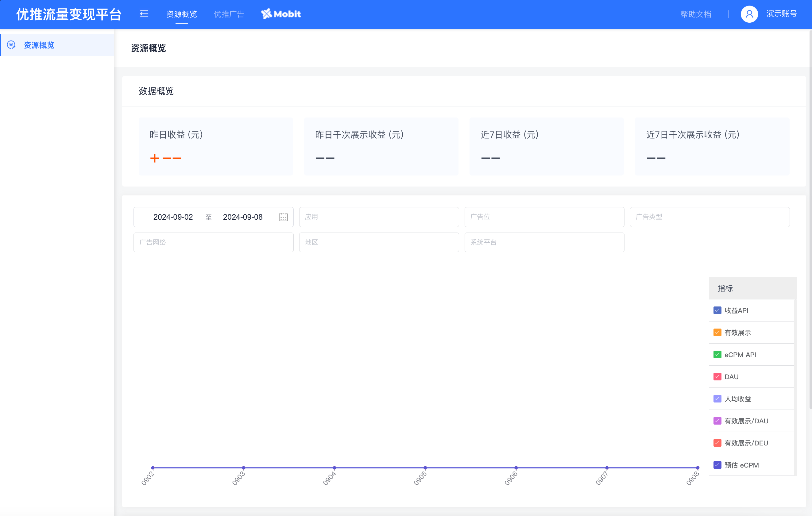
Task: Toggle the 有效展示 metric checkbox
Action: click(x=717, y=332)
